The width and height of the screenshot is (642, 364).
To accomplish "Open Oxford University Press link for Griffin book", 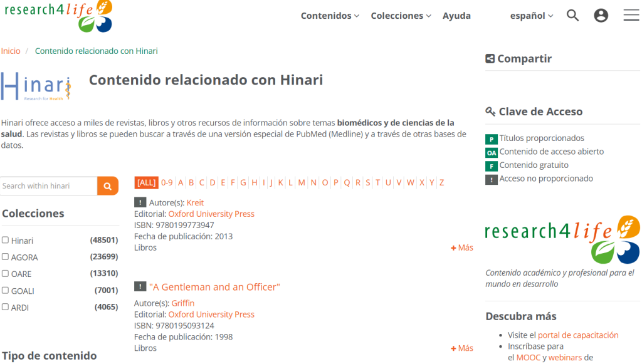I will click(211, 315).
